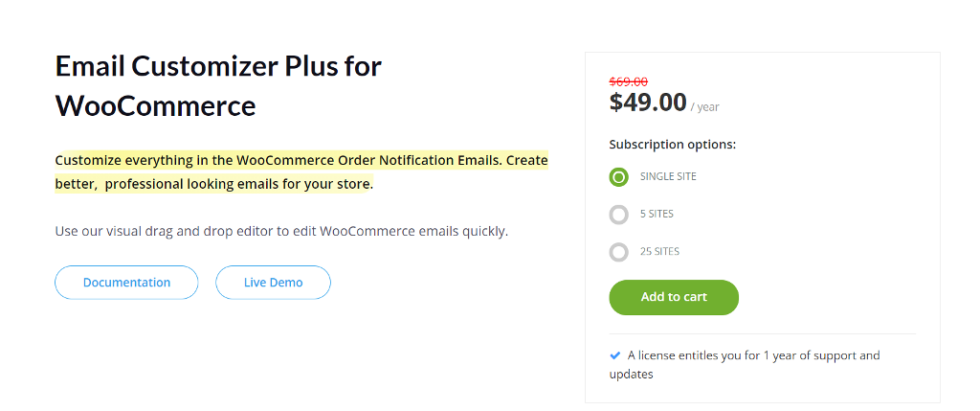Image resolution: width=980 pixels, height=411 pixels.
Task: Click the "/ year" billing period text
Action: click(704, 107)
